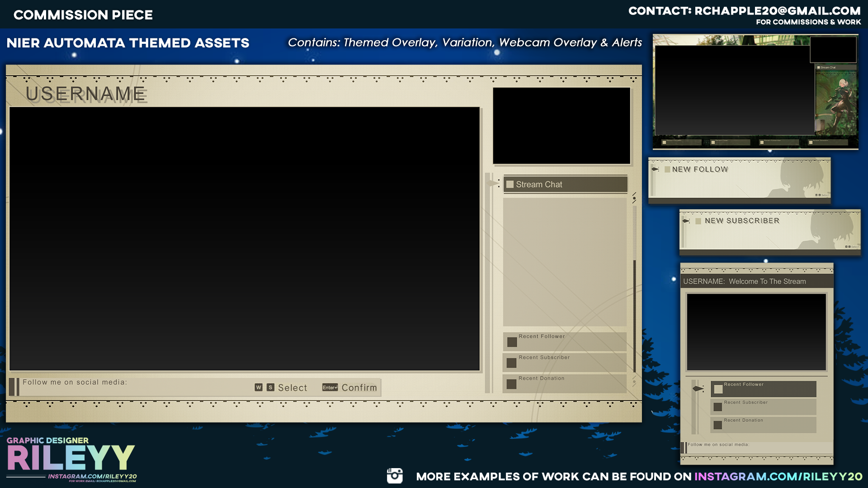Image resolution: width=868 pixels, height=488 pixels.
Task: Click Welcome To The Stream title bar
Action: pos(756,282)
